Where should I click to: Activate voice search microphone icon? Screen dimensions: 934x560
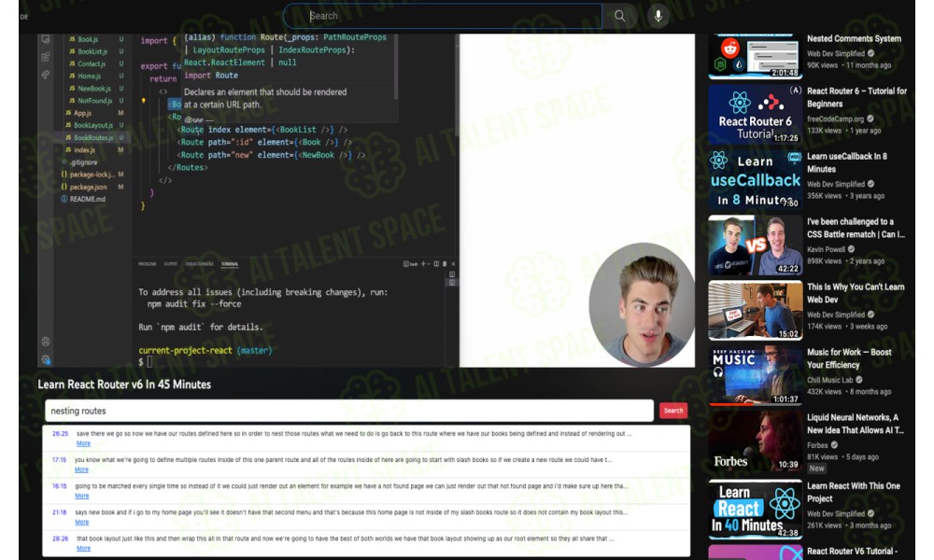pyautogui.click(x=658, y=16)
